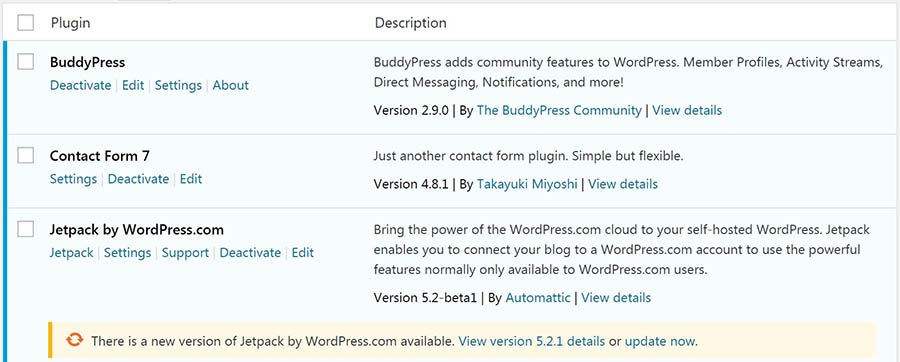900x362 pixels.
Task: Click update now for Jetpack
Action: point(660,341)
